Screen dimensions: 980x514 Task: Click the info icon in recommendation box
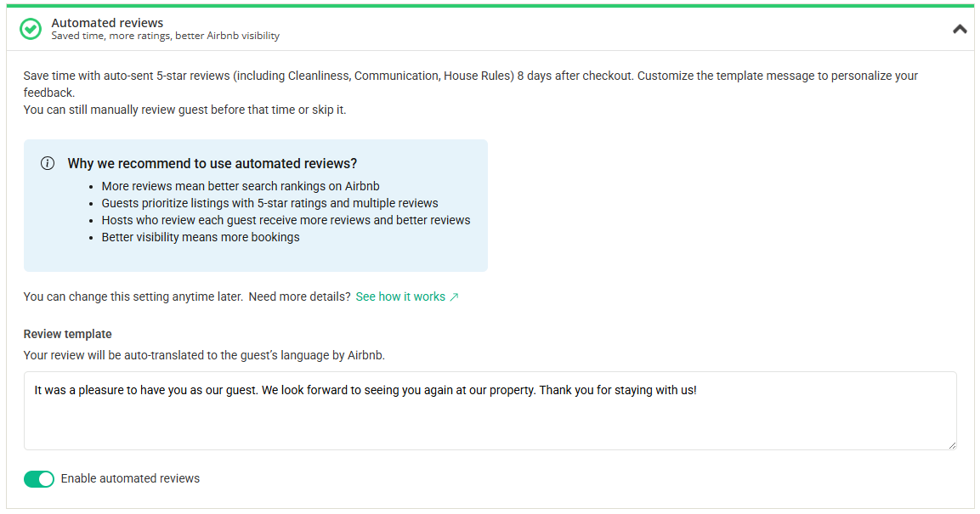click(48, 163)
